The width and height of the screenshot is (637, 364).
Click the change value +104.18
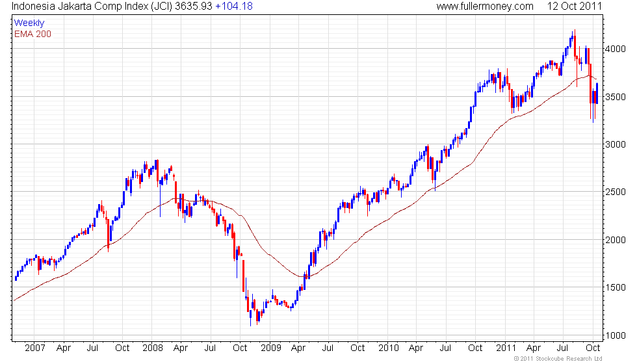(233, 6)
